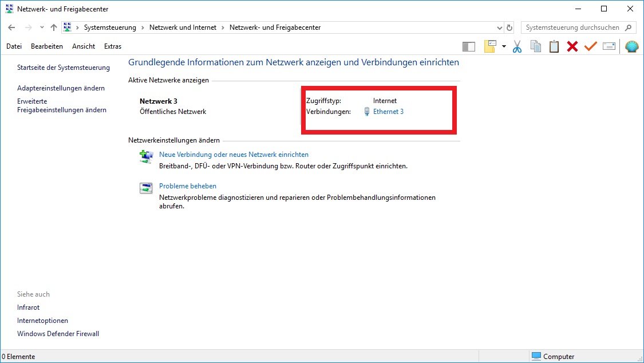644x363 pixels.
Task: Click the Computer status bar icon
Action: click(536, 356)
